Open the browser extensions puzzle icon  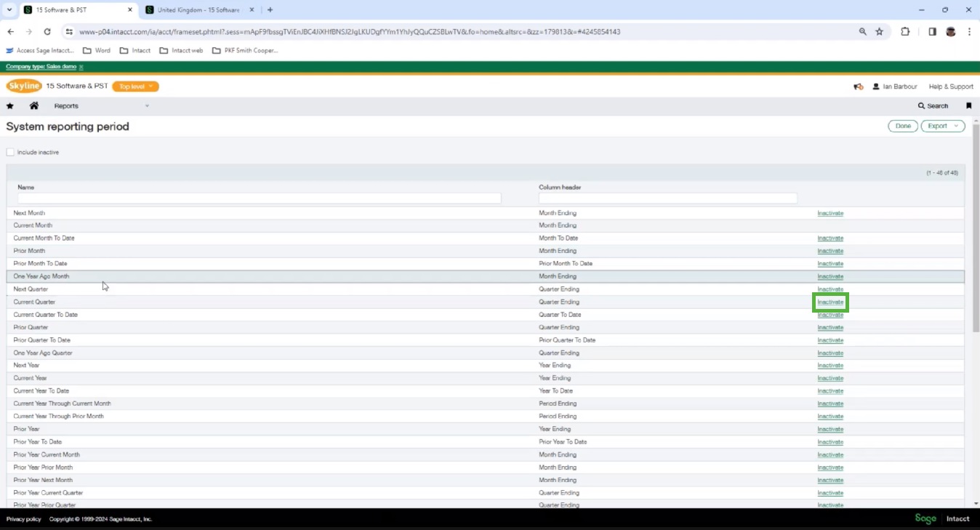[904, 31]
